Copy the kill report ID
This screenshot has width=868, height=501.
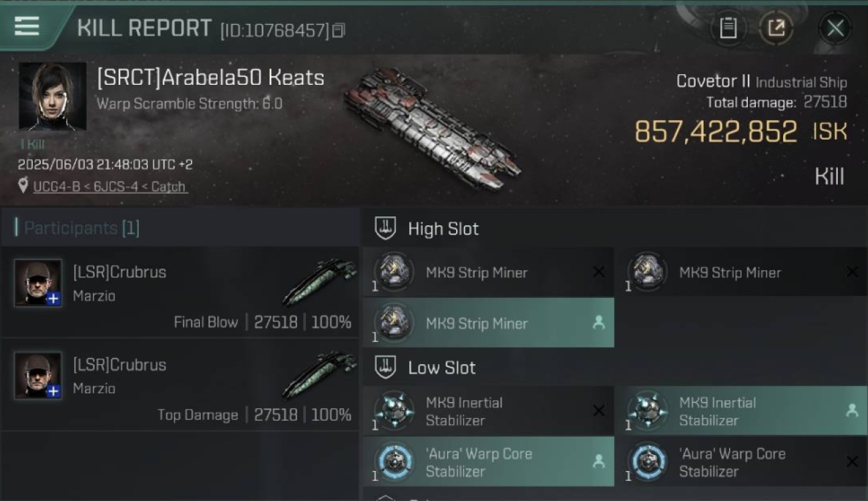[x=339, y=30]
